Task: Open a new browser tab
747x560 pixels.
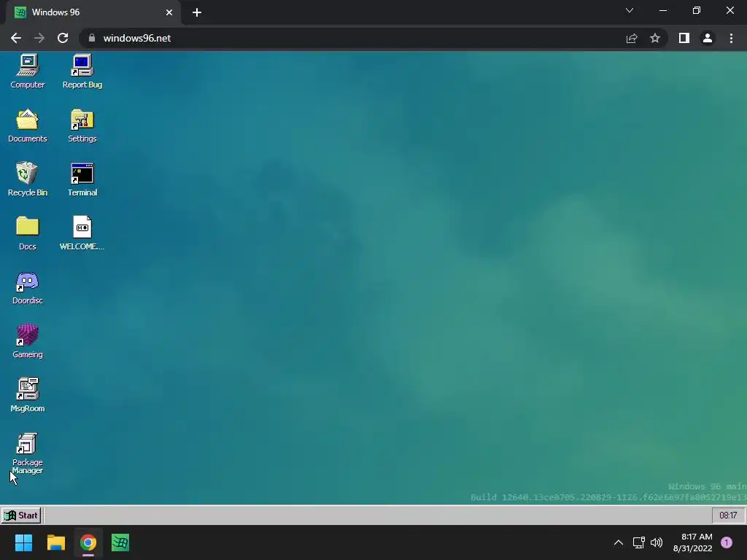Action: pyautogui.click(x=197, y=12)
